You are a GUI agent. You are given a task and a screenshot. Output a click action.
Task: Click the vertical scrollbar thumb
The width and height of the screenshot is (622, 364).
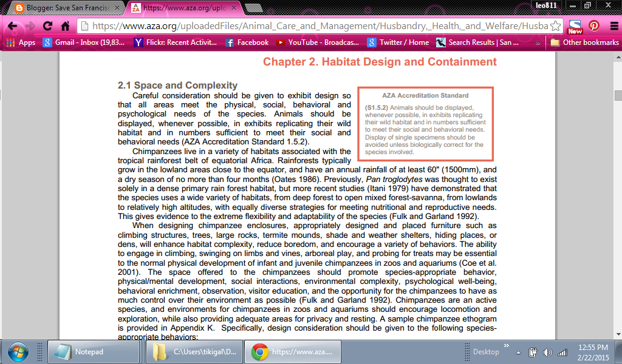point(618,95)
